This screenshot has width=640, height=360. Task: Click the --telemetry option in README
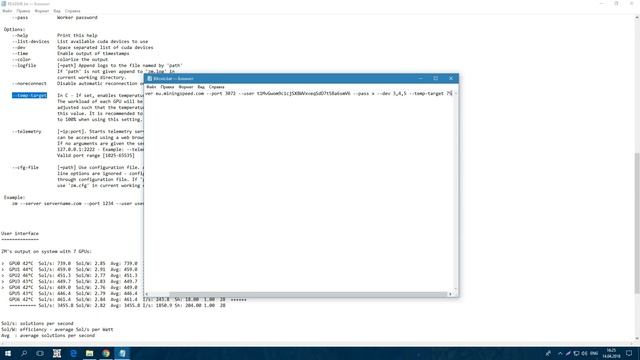tap(27, 131)
